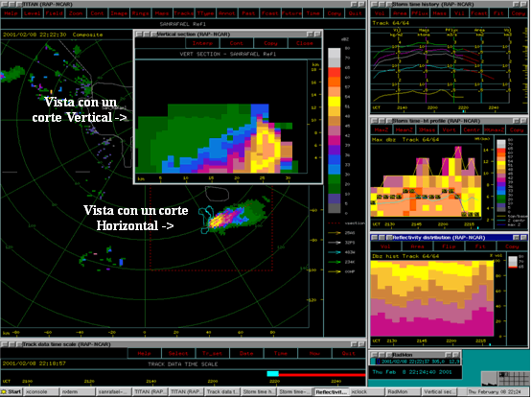Click the desktop pager grid in the corner
This screenshot has height=398, width=532.
pos(514,378)
